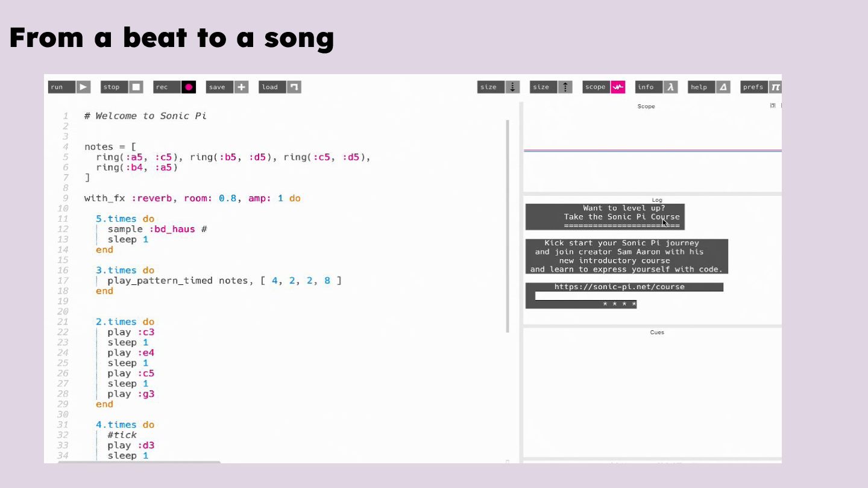
Task: Open the https://sonic-pi.net/course link
Action: (x=619, y=287)
